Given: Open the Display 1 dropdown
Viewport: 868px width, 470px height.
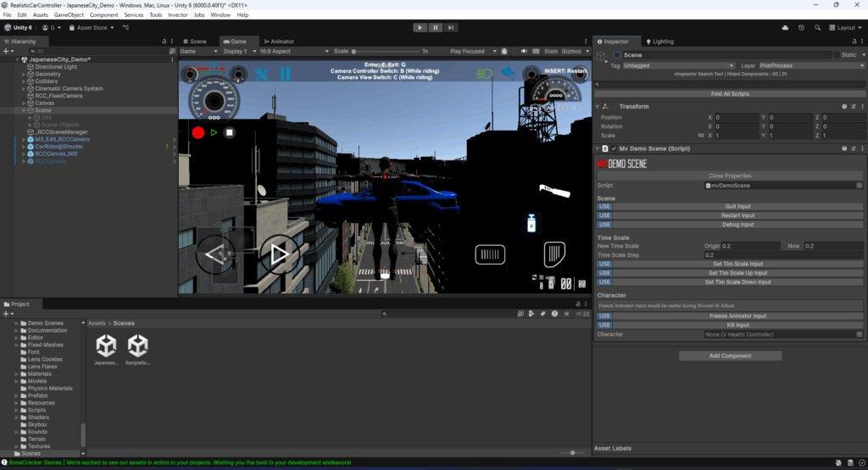Looking at the screenshot, I should tap(238, 51).
